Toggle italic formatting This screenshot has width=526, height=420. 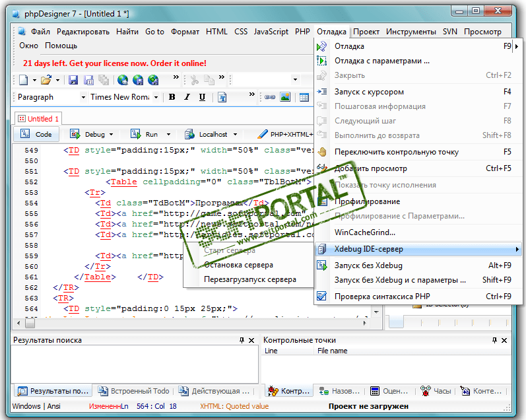point(187,97)
